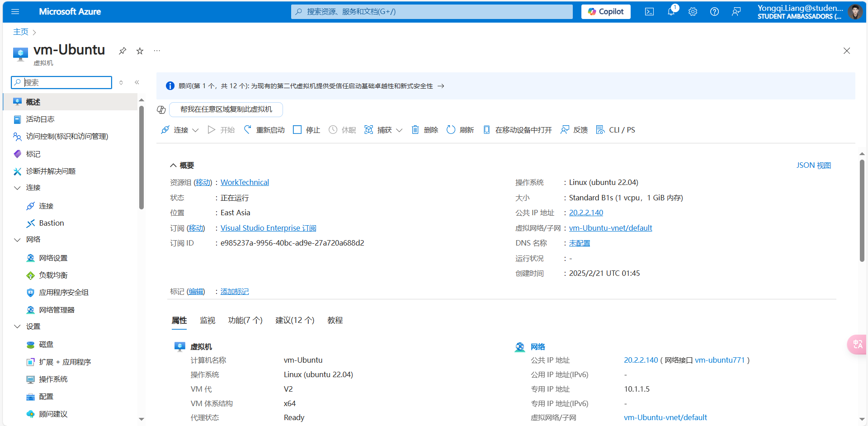Switch to the 功能(7 个) tab

pyautogui.click(x=245, y=320)
